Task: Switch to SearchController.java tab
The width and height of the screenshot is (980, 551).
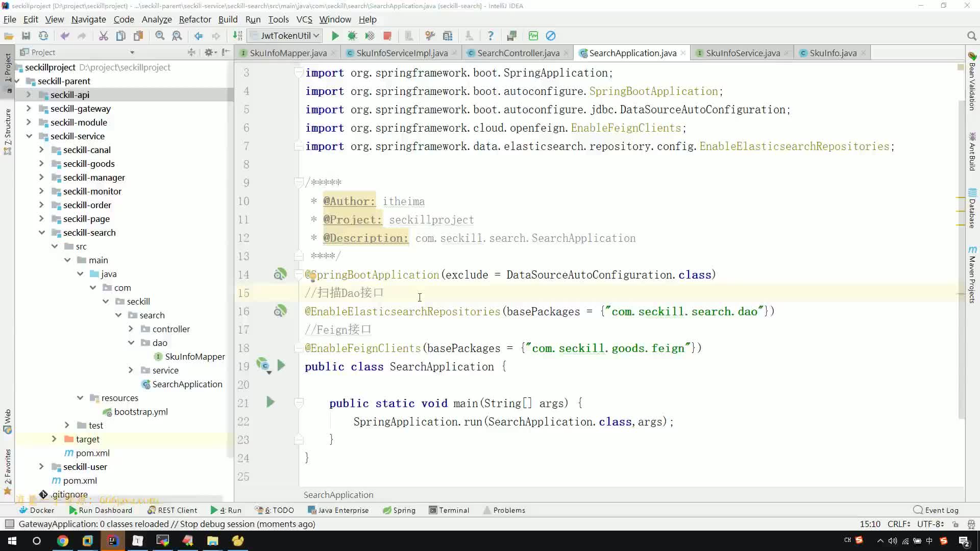Action: (518, 53)
